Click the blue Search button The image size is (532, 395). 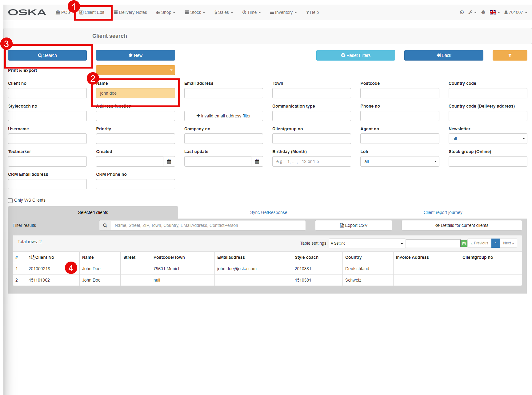[47, 55]
